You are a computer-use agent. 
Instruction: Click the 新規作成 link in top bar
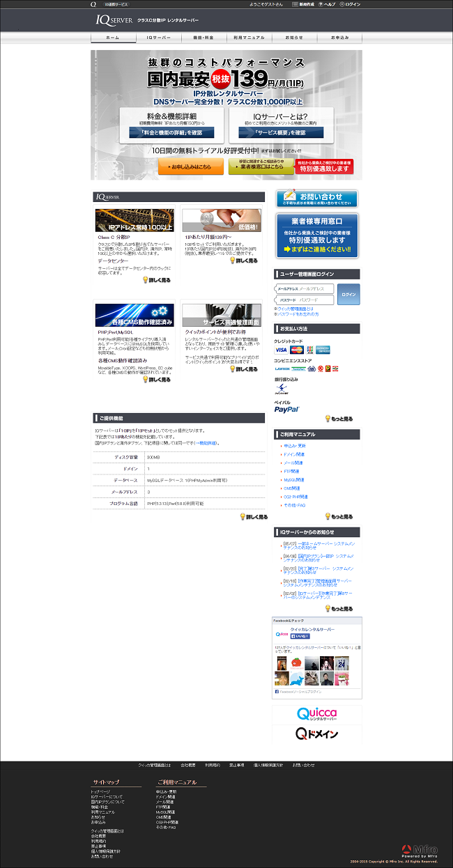point(304,4)
